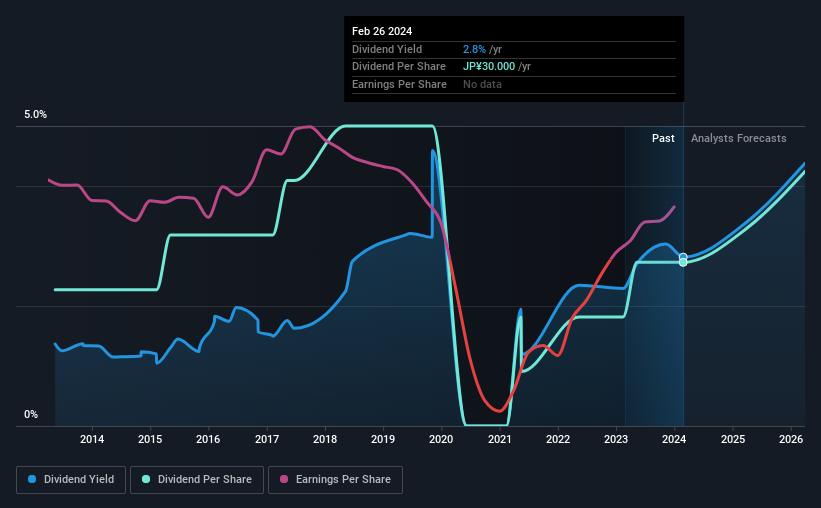Click the 2014 x-axis label

(92, 439)
